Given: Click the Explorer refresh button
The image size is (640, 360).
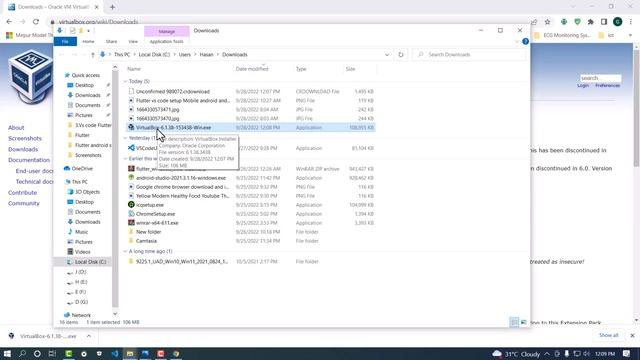Looking at the screenshot, I should (x=401, y=55).
